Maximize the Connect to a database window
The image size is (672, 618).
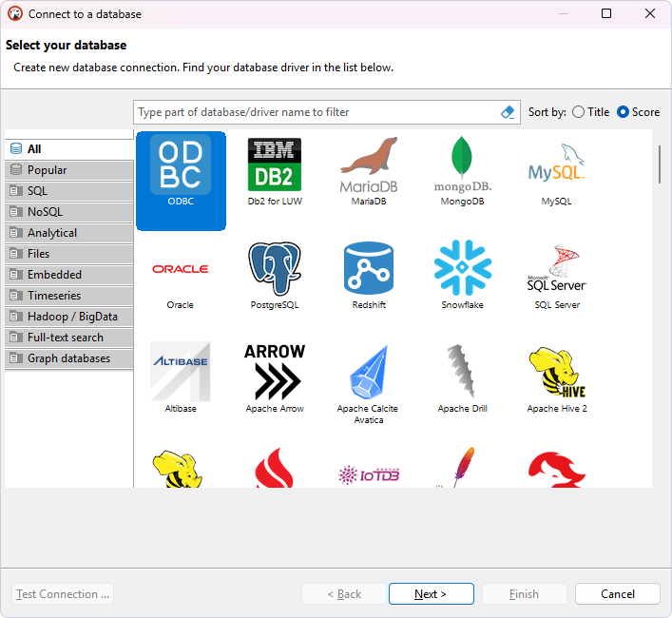click(606, 13)
